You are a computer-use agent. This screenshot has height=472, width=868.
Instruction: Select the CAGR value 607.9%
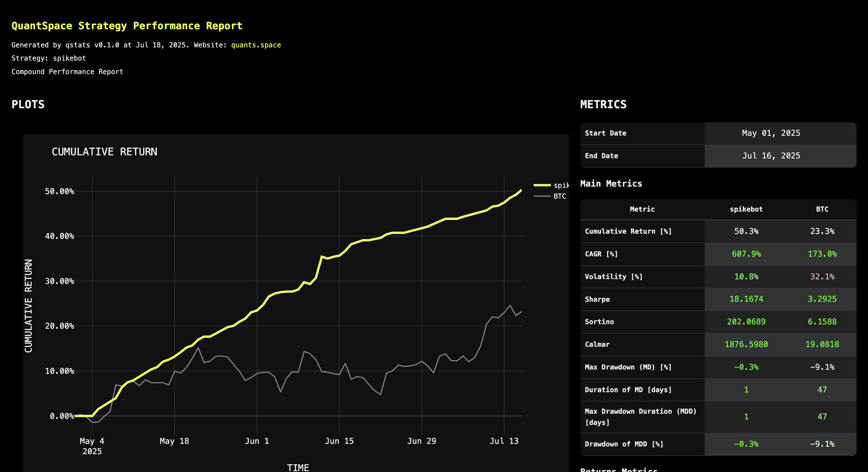746,254
